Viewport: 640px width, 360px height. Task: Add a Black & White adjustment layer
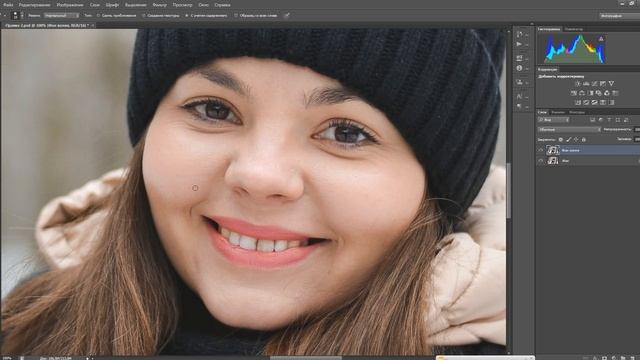(x=591, y=93)
